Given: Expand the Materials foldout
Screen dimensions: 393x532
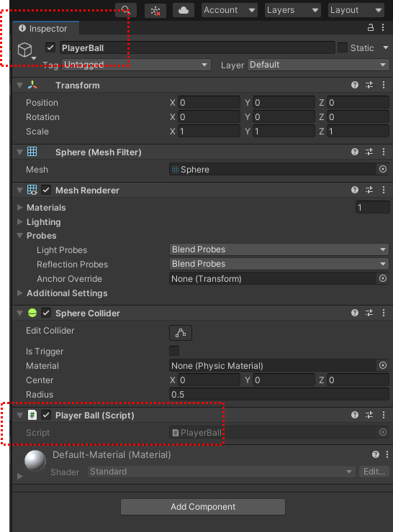Looking at the screenshot, I should pyautogui.click(x=19, y=207).
